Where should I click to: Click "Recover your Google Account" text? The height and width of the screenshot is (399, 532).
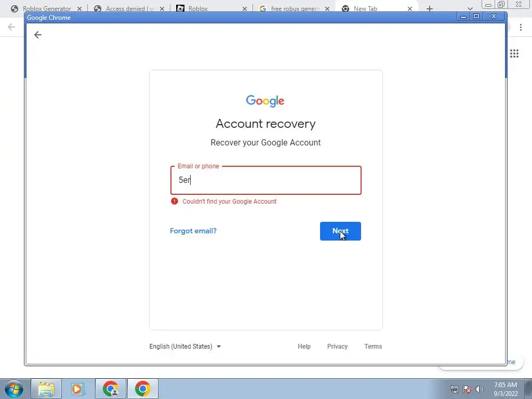(265, 142)
